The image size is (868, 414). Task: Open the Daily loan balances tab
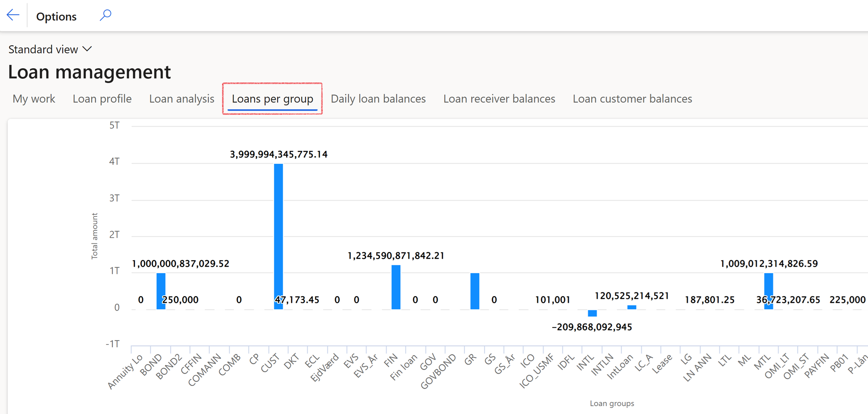[x=378, y=98]
